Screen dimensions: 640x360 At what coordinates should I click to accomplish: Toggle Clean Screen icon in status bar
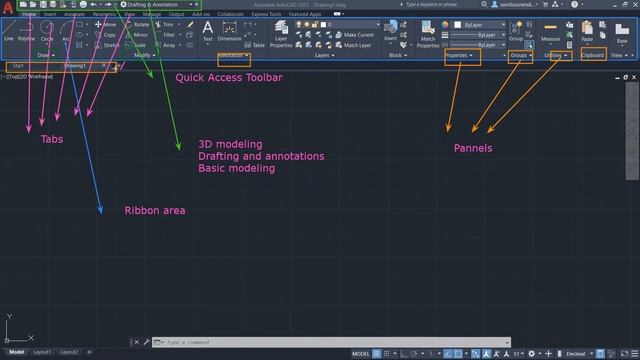(x=624, y=353)
